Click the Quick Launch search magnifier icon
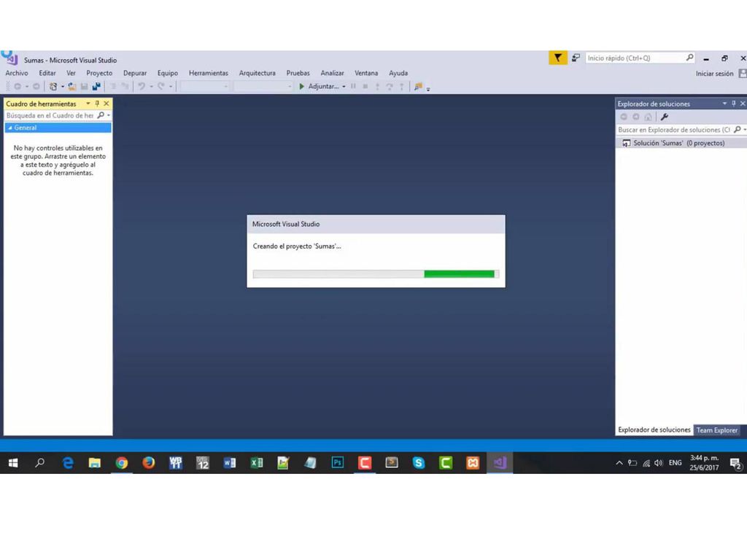Viewport: 747px width, 560px height. [x=689, y=58]
